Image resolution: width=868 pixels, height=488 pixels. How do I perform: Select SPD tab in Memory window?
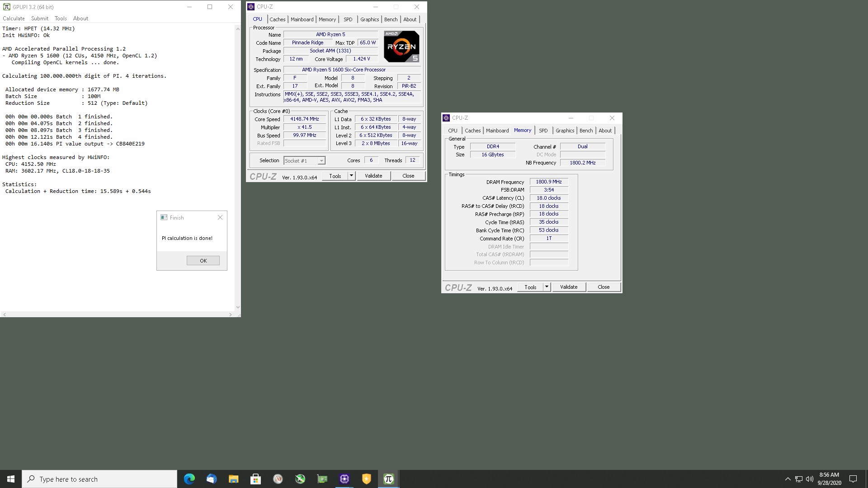543,131
